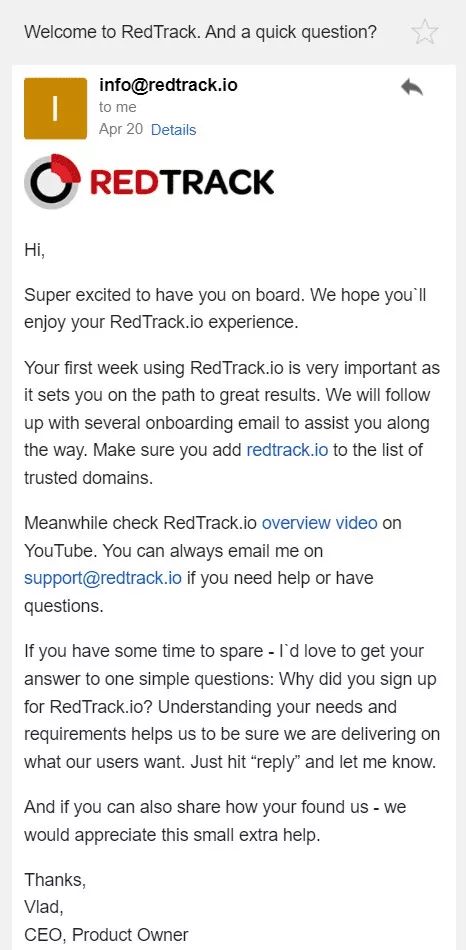Select sender address info@redtrack.io

click(x=168, y=85)
